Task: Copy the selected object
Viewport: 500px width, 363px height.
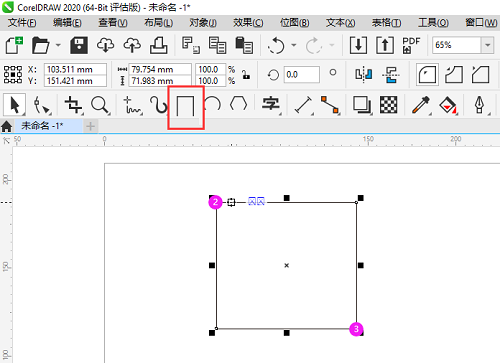Action: pos(217,45)
